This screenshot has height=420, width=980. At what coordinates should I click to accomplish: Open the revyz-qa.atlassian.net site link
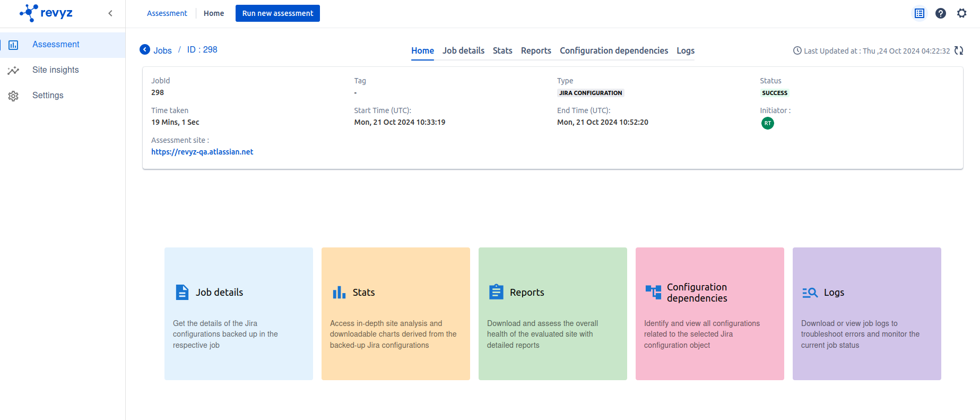point(202,152)
